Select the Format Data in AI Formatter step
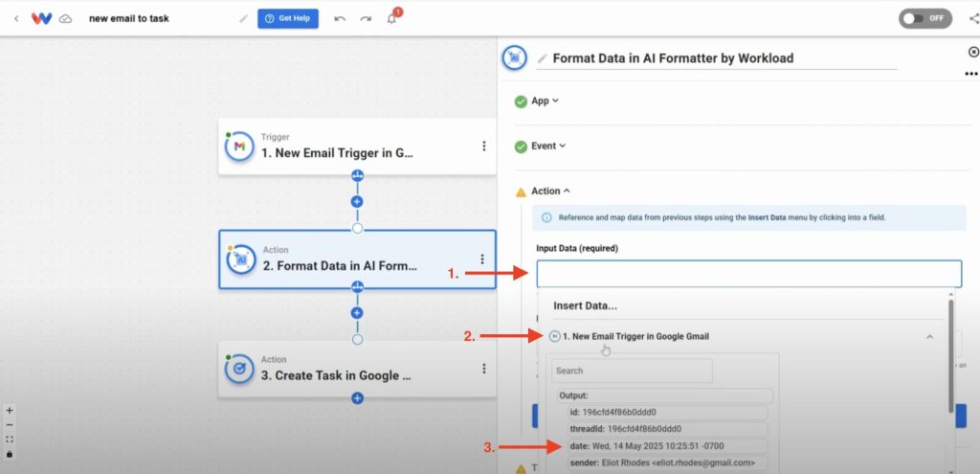This screenshot has height=474, width=980. pos(357,259)
